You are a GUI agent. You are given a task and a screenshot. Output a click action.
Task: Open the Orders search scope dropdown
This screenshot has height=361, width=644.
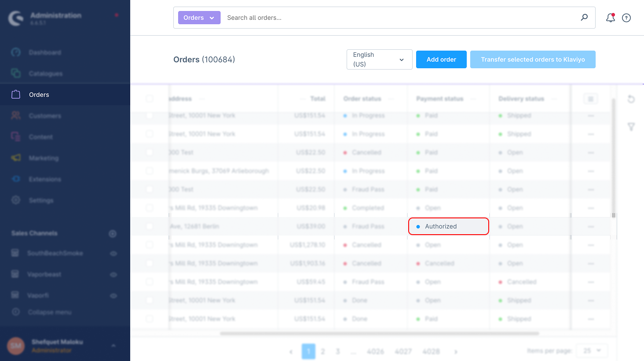click(x=199, y=18)
